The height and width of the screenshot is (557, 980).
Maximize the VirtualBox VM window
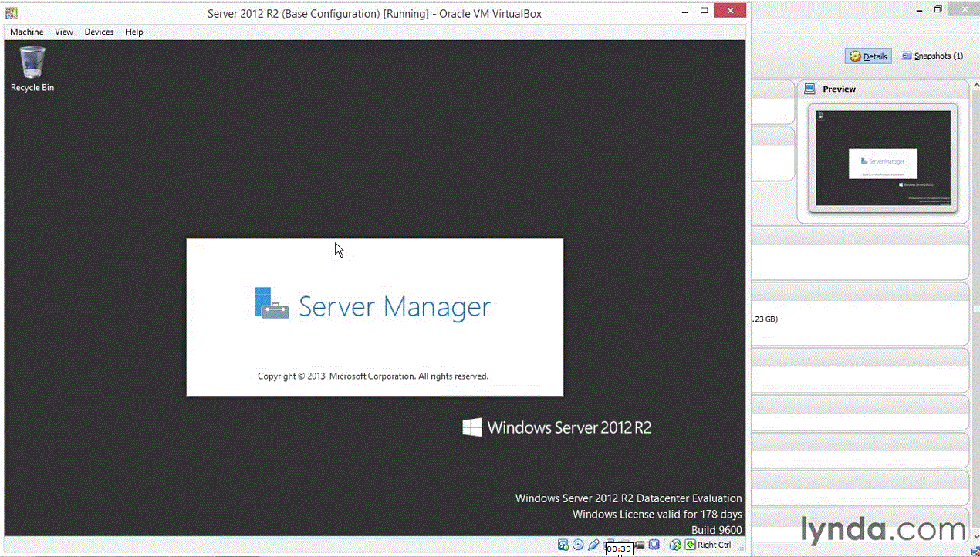[704, 11]
